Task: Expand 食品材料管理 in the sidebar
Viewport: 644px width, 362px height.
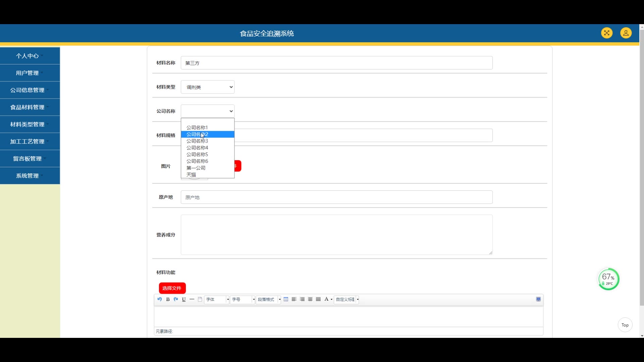Action: (30, 107)
